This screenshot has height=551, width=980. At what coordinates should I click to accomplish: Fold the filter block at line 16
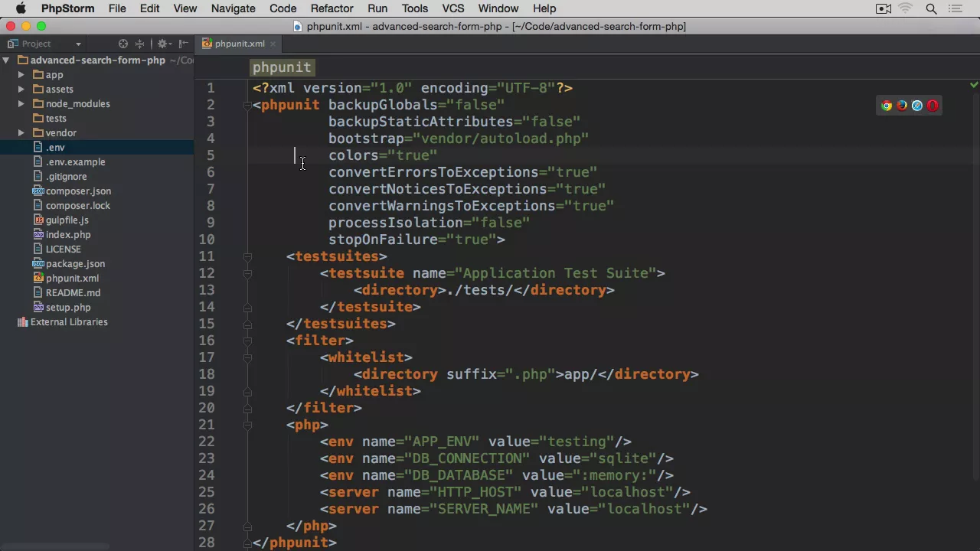pyautogui.click(x=247, y=341)
